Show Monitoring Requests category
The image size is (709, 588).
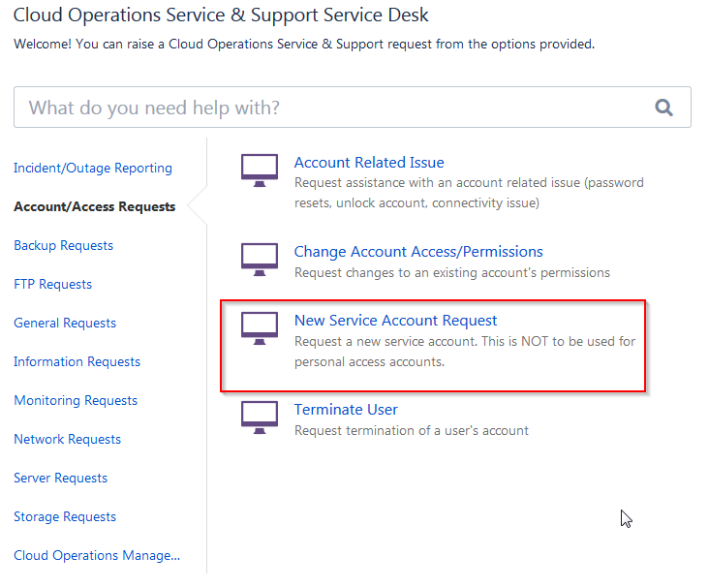pyautogui.click(x=76, y=400)
